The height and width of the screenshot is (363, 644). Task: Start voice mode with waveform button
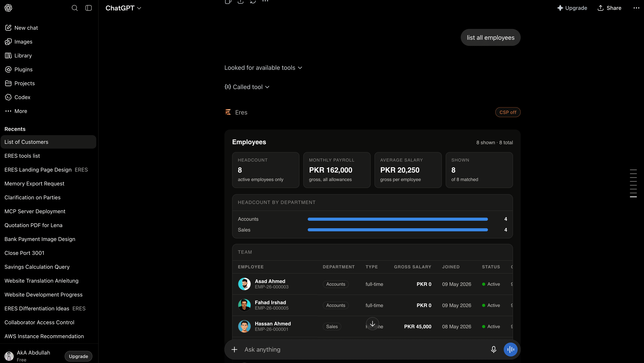[510, 350]
